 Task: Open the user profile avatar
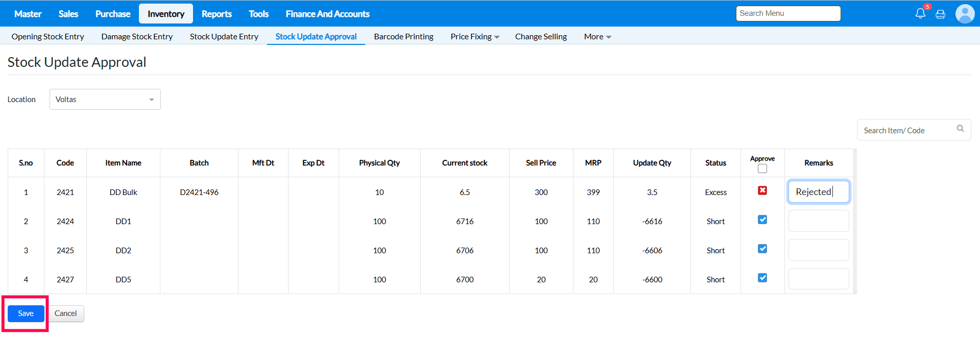(x=965, y=14)
